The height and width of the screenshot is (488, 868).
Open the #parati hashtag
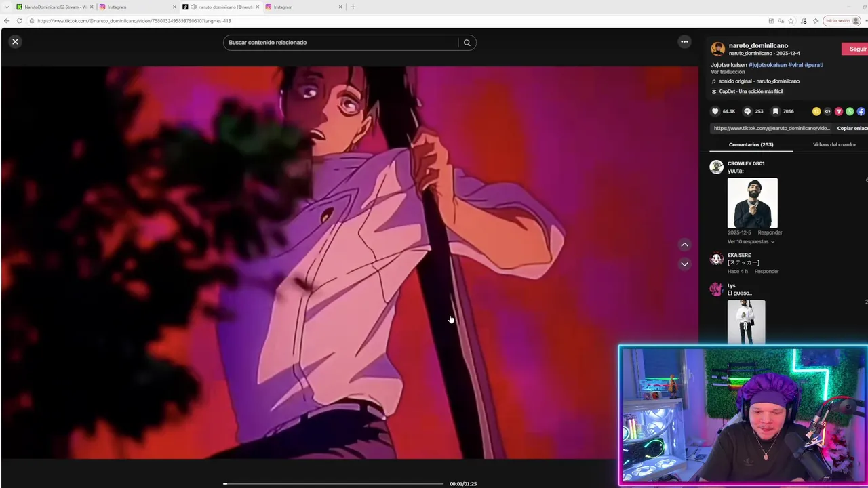[814, 65]
